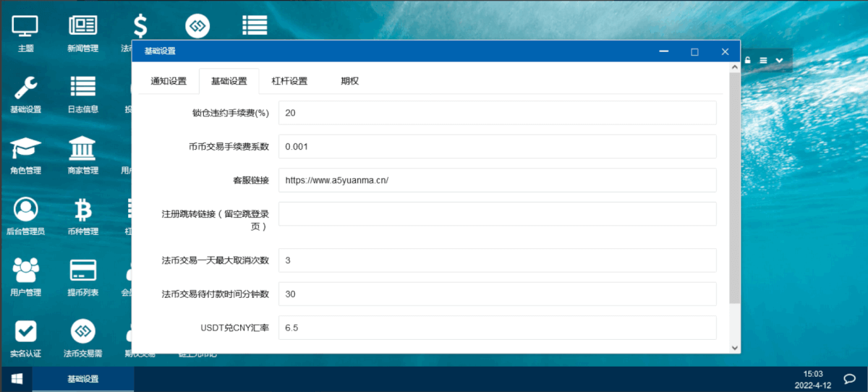The image size is (868, 392).
Task: Switch to 通知设置 tab
Action: pyautogui.click(x=169, y=81)
